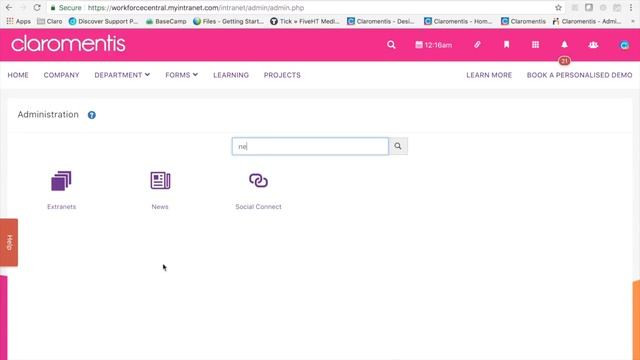Click the magnifier button beside the admin search field
The width and height of the screenshot is (640, 360).
(x=398, y=146)
